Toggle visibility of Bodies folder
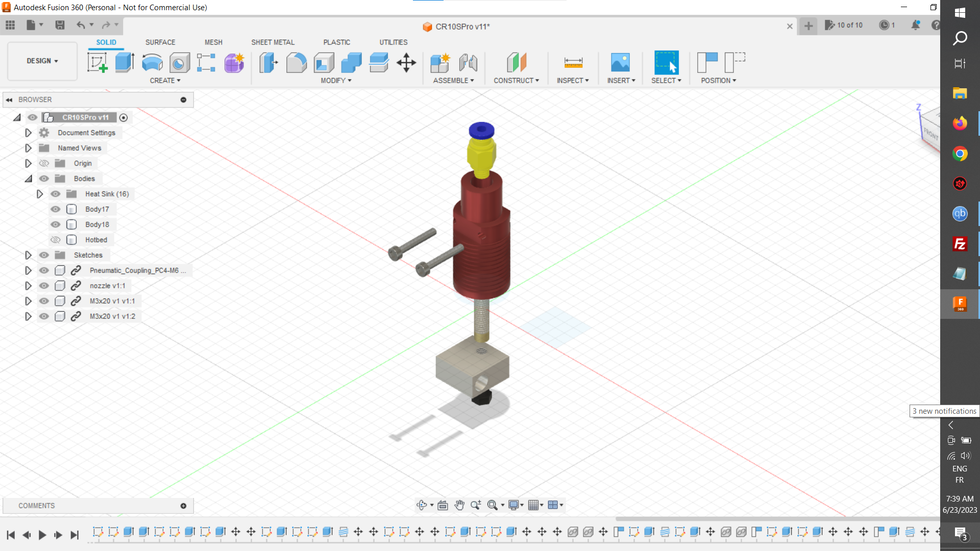 [x=44, y=179]
